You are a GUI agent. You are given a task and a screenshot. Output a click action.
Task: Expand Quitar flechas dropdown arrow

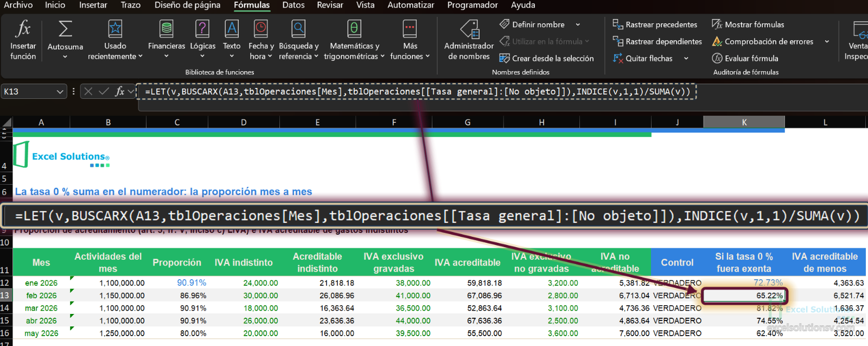tap(686, 58)
